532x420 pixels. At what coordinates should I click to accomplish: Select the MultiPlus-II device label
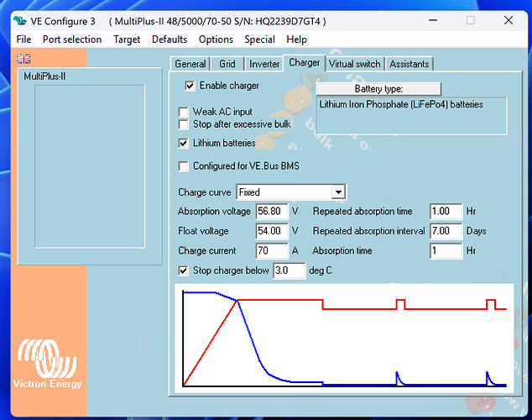point(44,76)
